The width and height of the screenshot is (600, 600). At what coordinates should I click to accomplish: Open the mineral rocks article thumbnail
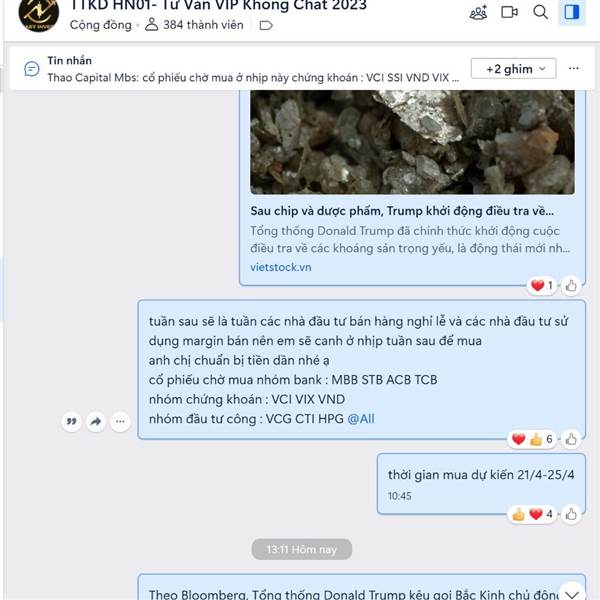point(412,142)
